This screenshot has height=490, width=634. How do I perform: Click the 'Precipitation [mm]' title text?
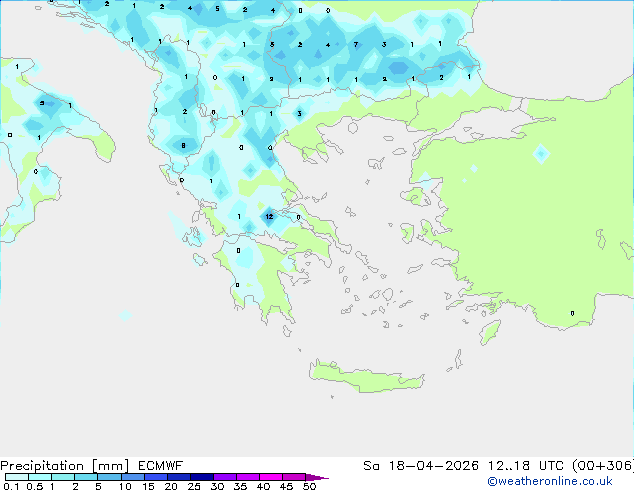pyautogui.click(x=65, y=466)
